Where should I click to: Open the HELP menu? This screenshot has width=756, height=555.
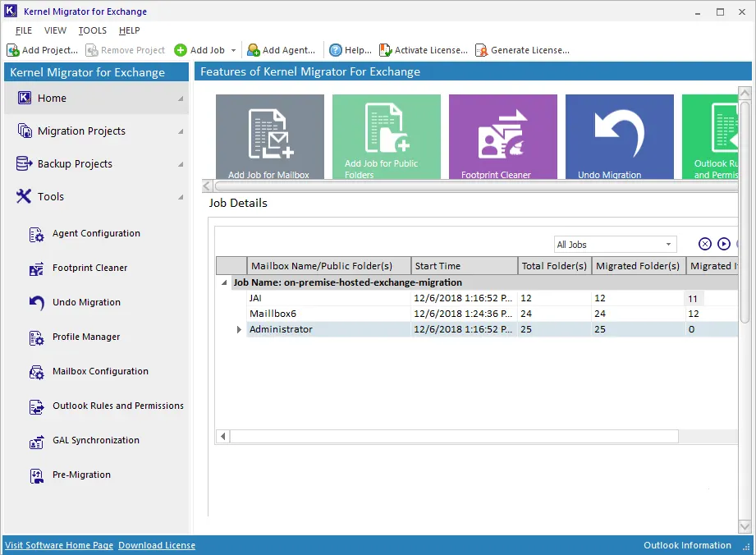tap(129, 30)
